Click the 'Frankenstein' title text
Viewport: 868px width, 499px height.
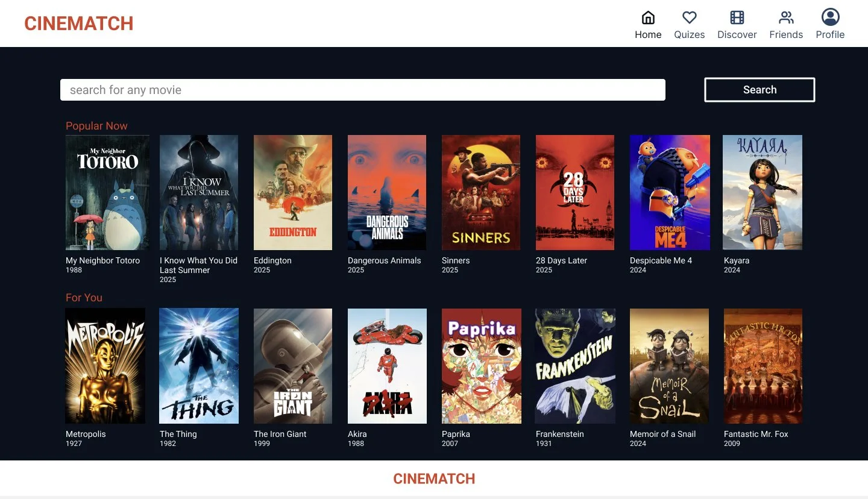pos(559,434)
